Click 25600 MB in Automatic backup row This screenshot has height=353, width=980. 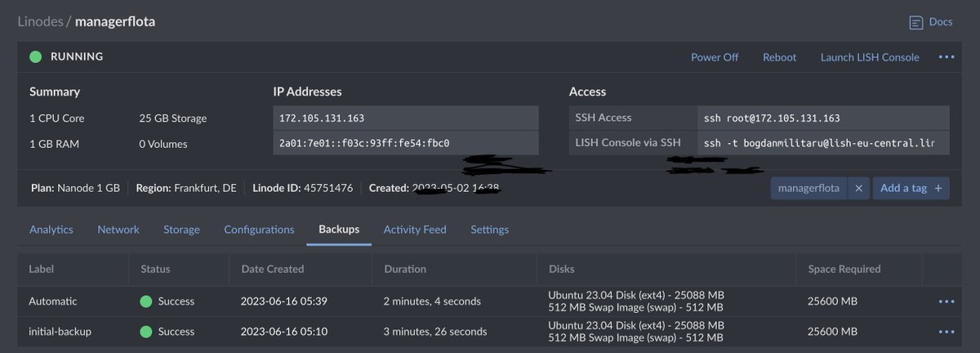(833, 302)
